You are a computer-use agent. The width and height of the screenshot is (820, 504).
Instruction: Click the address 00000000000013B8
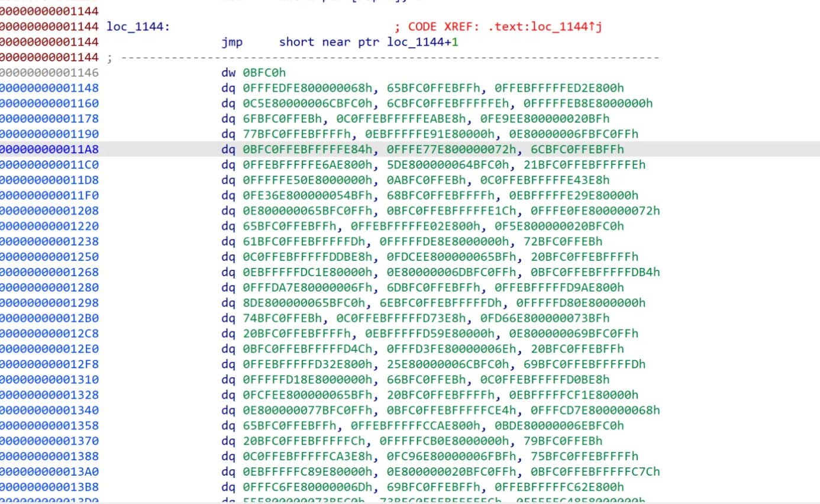click(x=49, y=487)
